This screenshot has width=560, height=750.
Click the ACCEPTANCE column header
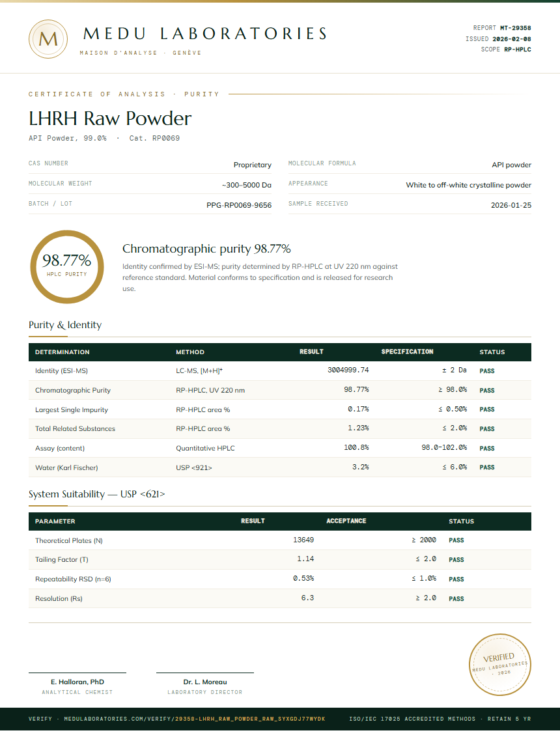click(x=346, y=521)
